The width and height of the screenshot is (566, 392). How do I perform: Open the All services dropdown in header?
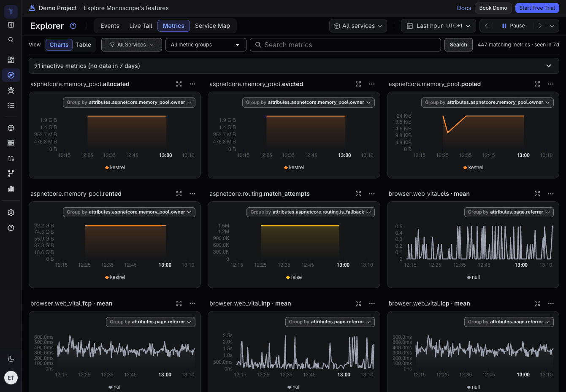358,26
